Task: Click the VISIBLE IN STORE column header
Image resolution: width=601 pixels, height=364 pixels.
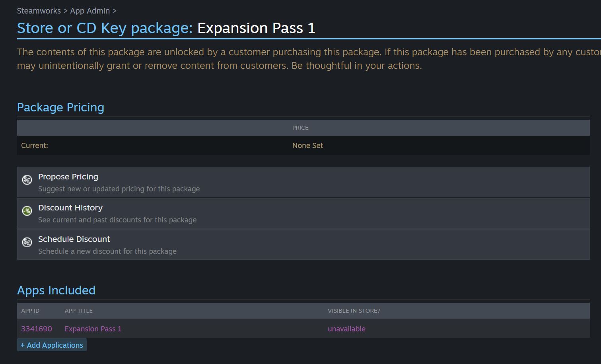Action: click(354, 311)
